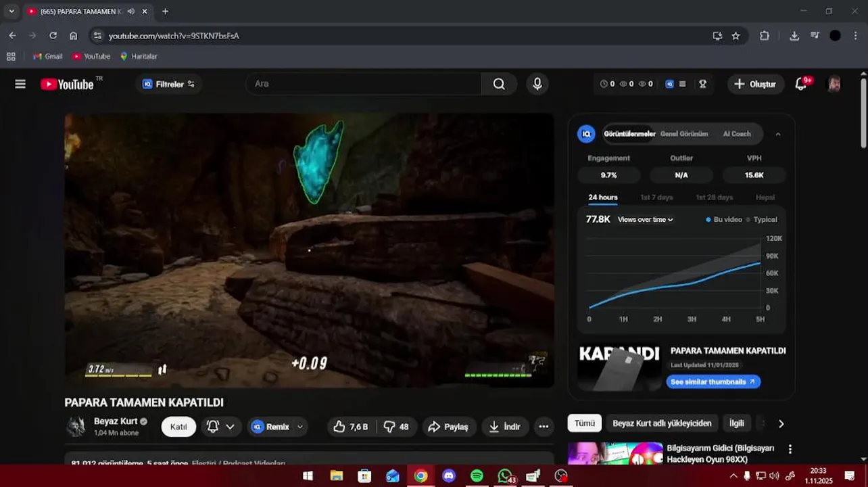Click the Katıl join button
Screen dimensions: 868x487
[x=178, y=427]
